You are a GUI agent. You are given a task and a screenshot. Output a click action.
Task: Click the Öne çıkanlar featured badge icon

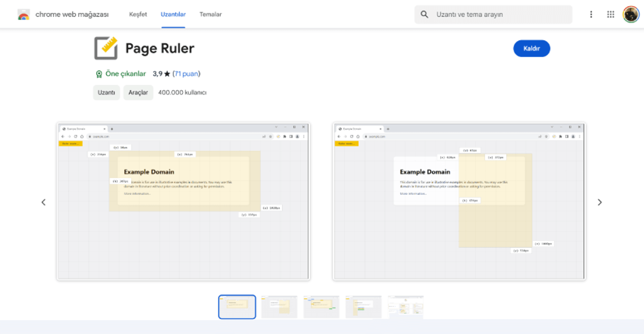[99, 74]
